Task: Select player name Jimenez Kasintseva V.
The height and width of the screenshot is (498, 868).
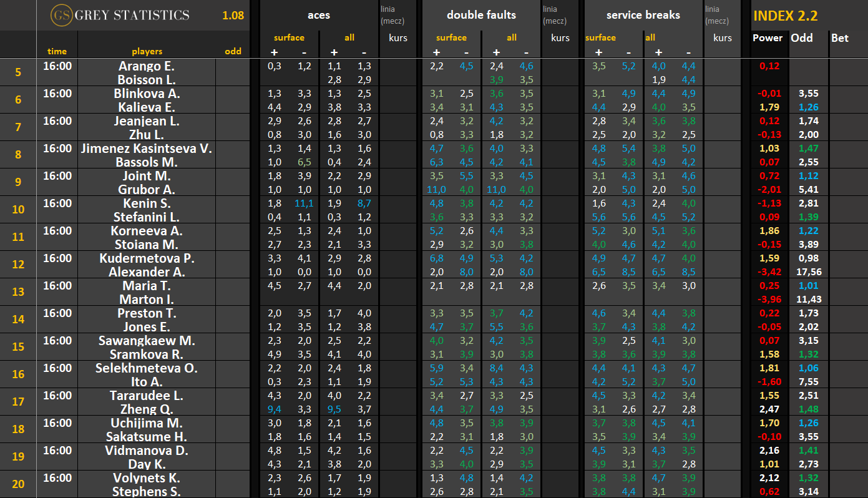Action: point(147,149)
